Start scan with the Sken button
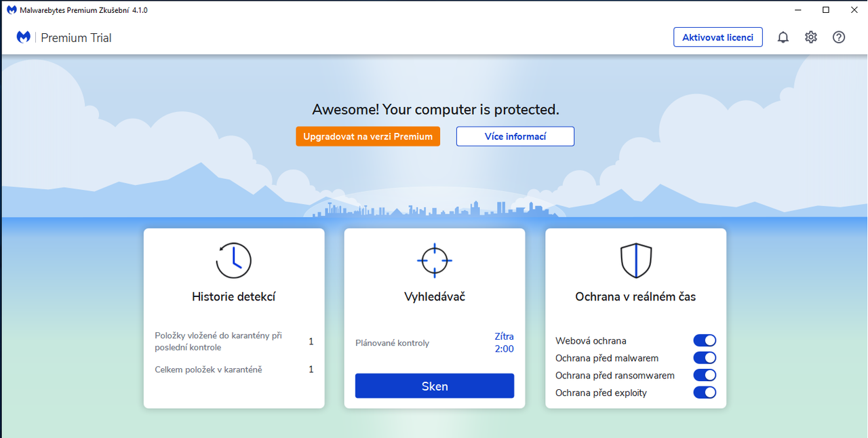Screen dimensions: 868x438 [435, 386]
